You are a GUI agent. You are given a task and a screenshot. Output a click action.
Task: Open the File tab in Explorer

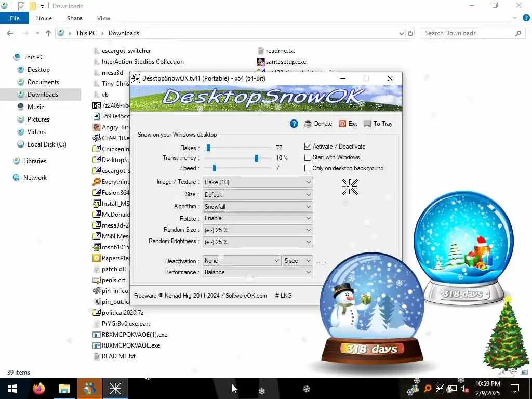(14, 18)
